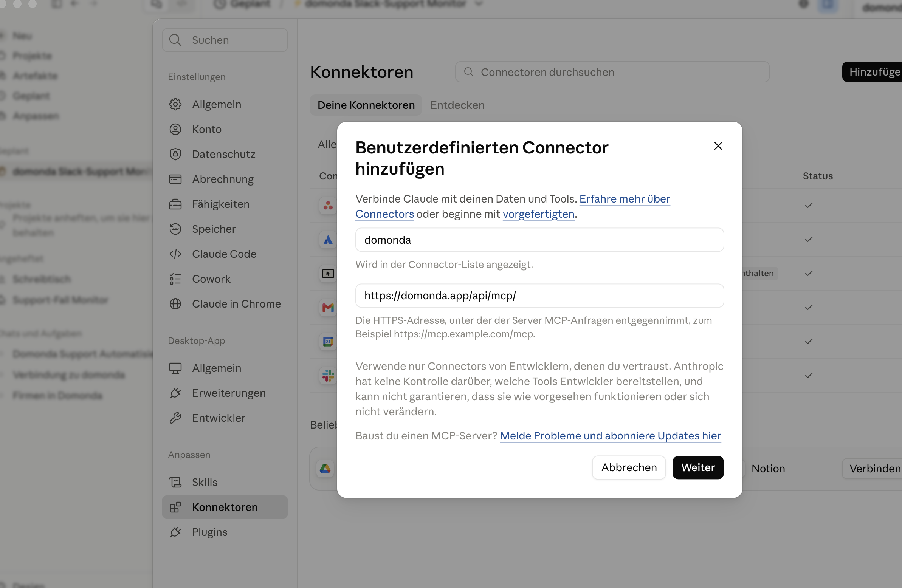Open Cowork via the checklist icon

click(x=175, y=279)
